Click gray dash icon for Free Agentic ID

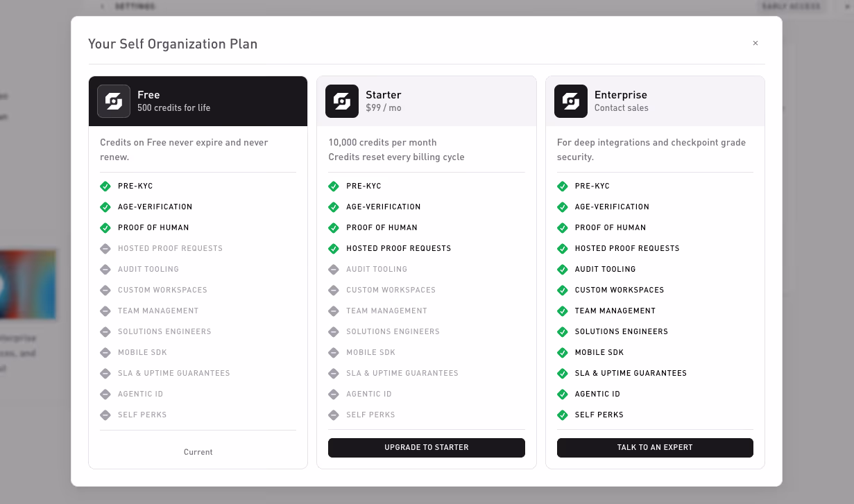point(105,394)
